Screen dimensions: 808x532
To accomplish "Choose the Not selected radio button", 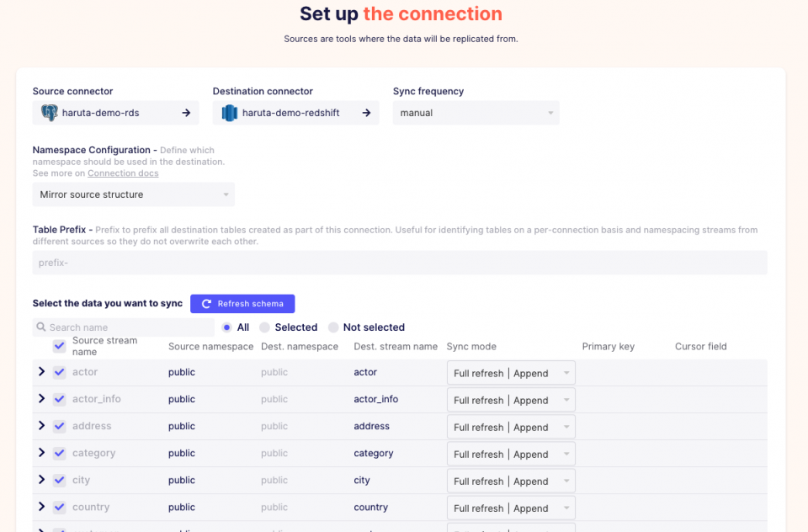I will point(333,327).
